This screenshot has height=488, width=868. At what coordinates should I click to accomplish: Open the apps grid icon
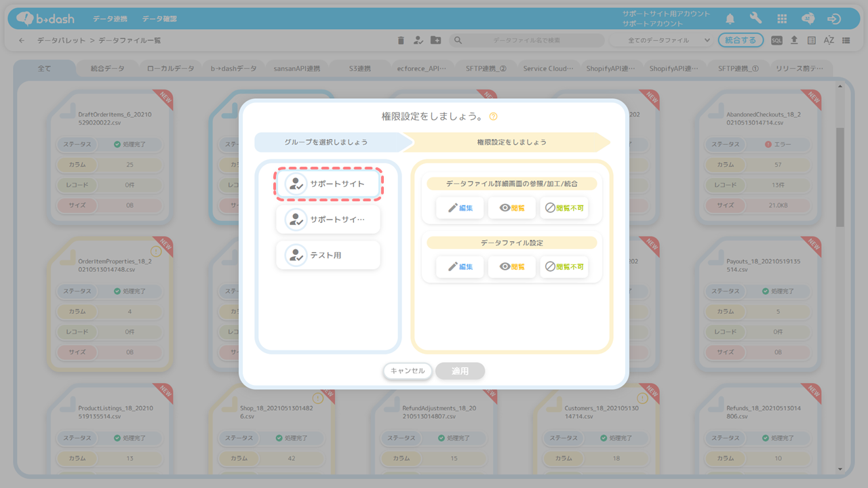[782, 19]
